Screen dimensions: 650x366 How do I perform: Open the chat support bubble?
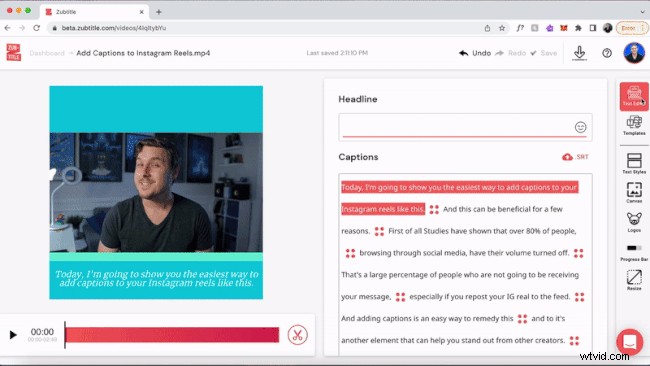[x=629, y=342]
